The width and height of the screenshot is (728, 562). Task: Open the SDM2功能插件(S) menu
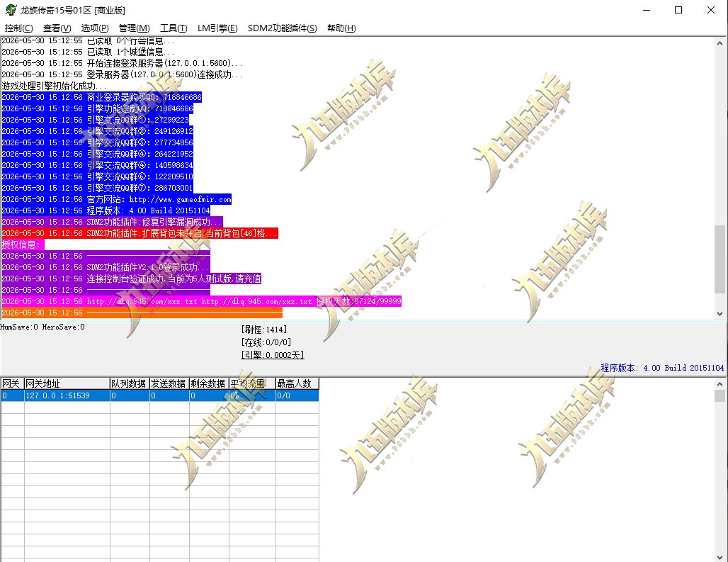tap(283, 28)
